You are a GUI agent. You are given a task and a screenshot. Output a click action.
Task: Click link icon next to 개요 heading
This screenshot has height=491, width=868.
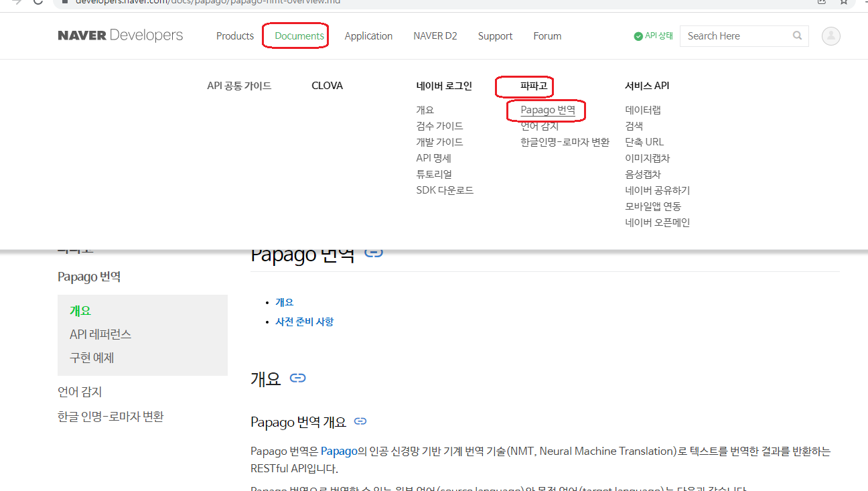click(297, 378)
